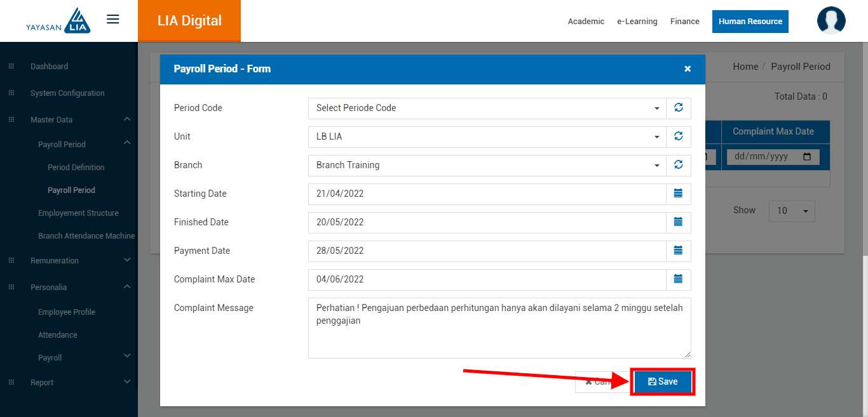Open Period Definition in sidebar
Screen dimensions: 868x417
tap(76, 168)
